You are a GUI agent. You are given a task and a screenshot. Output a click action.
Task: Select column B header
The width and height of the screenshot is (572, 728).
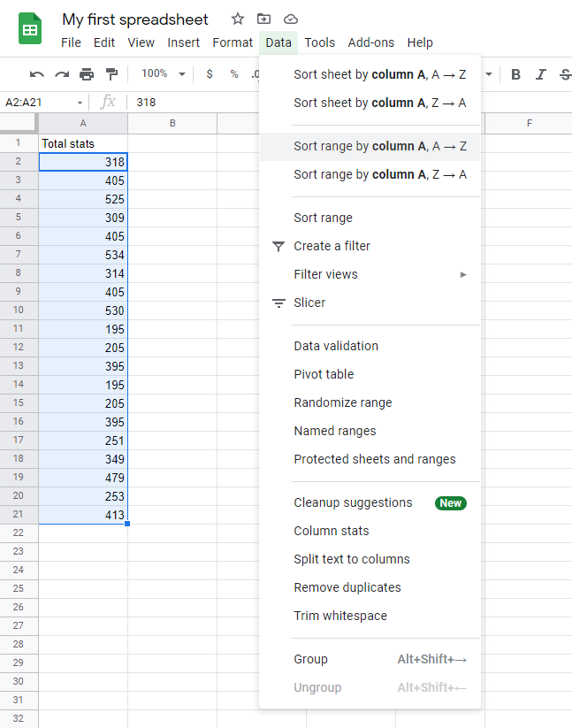point(172,123)
